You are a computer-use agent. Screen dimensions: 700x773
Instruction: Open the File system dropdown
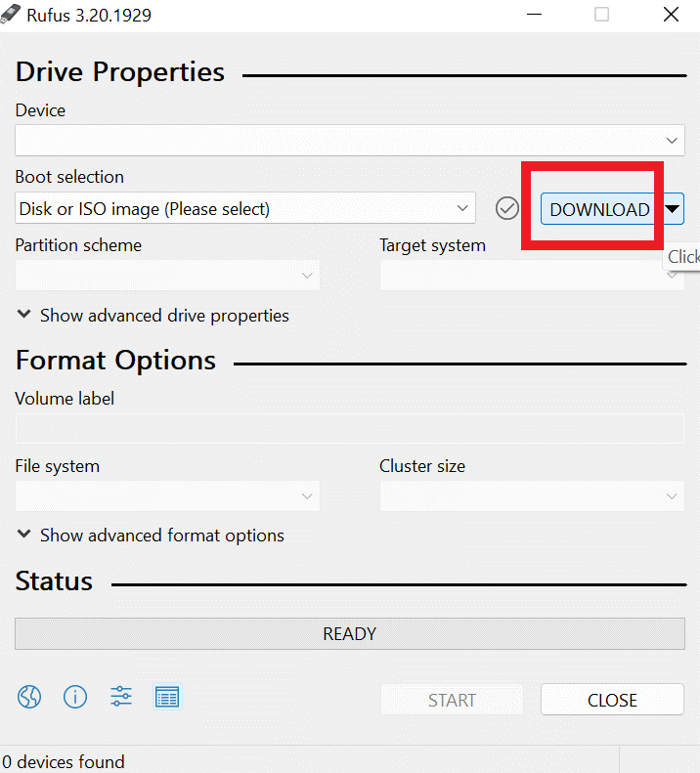pos(167,495)
